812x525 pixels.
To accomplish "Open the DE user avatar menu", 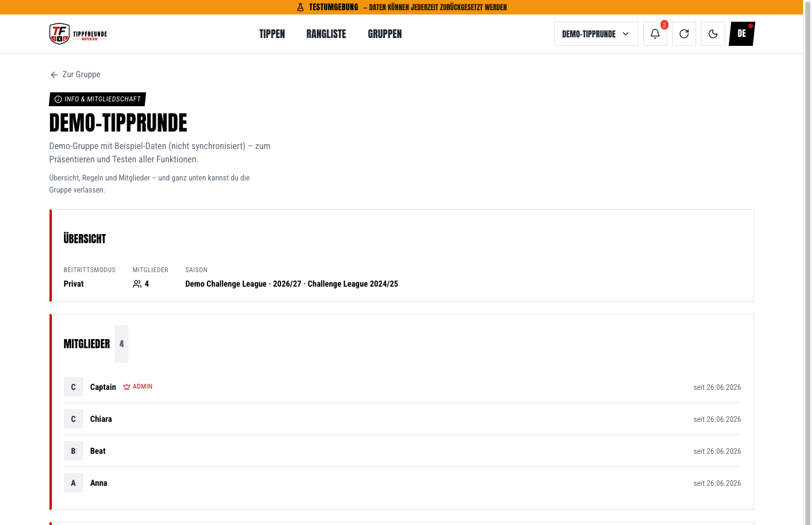I will [742, 34].
